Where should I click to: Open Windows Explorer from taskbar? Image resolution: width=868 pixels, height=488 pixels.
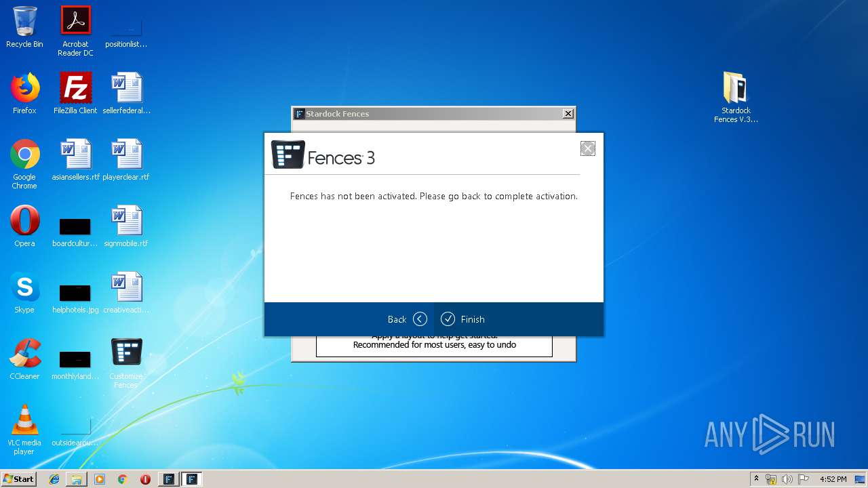[x=77, y=479]
